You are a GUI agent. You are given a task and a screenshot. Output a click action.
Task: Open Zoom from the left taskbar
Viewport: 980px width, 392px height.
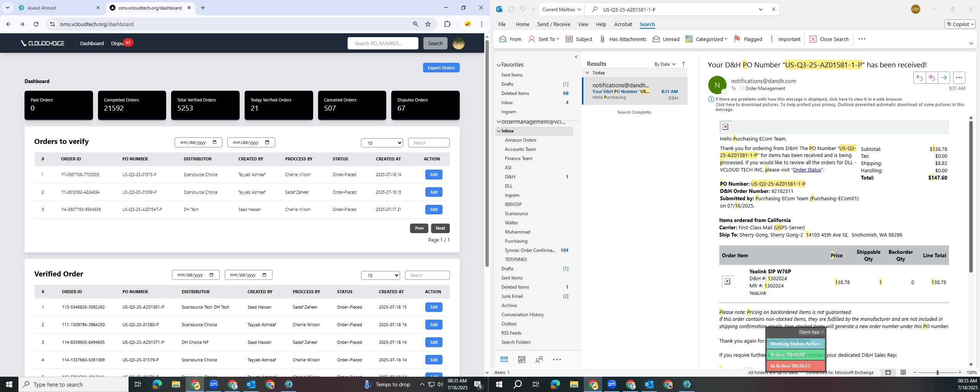pyautogui.click(x=214, y=384)
